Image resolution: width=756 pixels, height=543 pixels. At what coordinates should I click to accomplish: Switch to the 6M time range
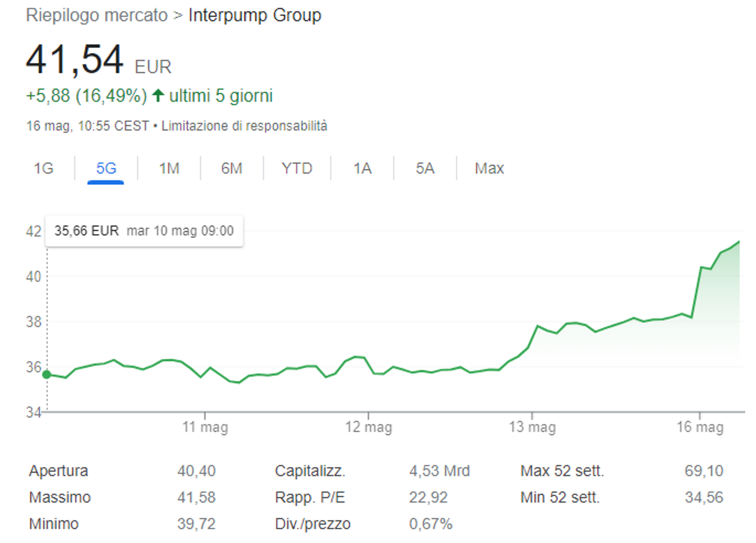[232, 168]
